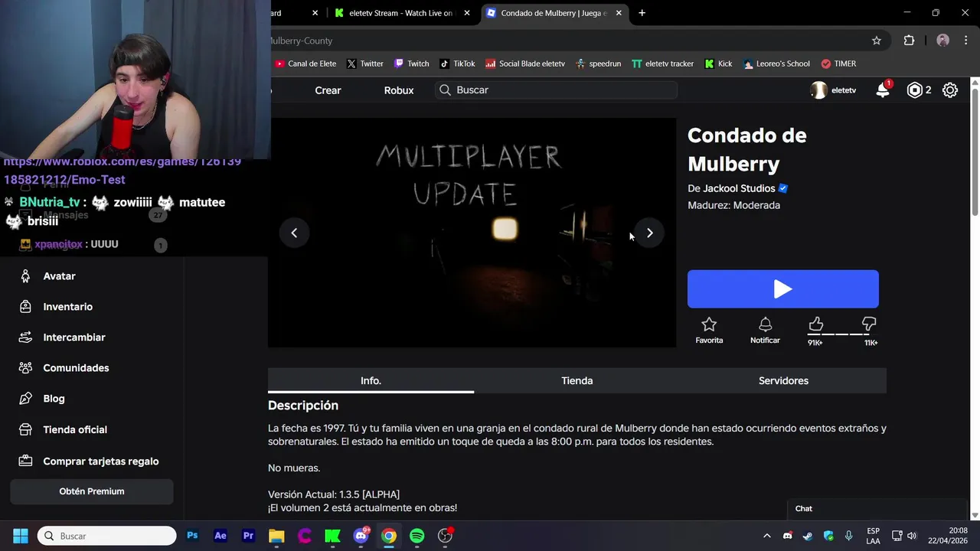Open the taskbar clock and date
Viewport: 980px width, 551px height.
pyautogui.click(x=947, y=536)
